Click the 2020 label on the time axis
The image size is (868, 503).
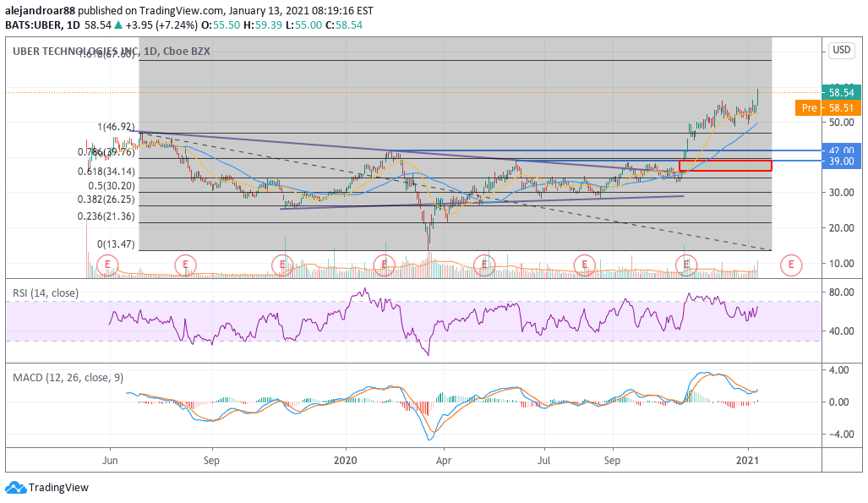pos(346,461)
